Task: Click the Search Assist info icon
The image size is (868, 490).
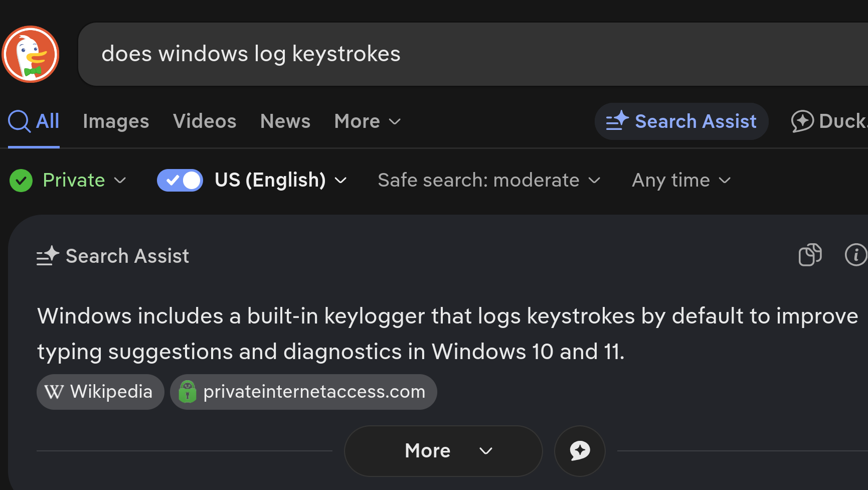Action: [856, 255]
